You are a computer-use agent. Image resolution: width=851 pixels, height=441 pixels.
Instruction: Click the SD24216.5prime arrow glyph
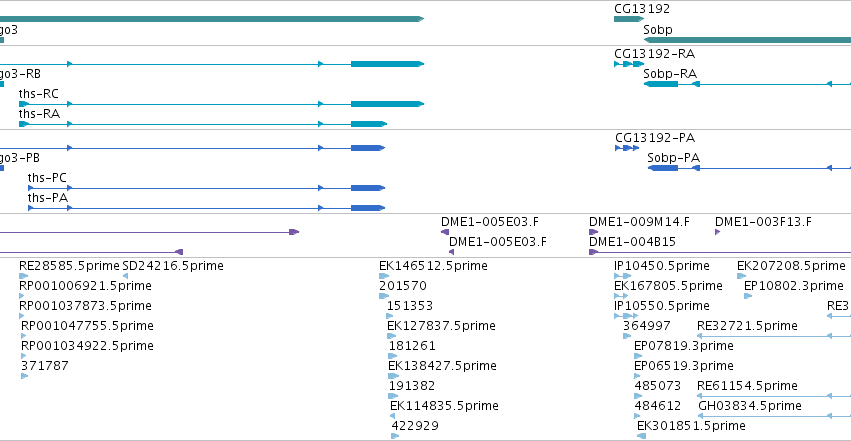[x=125, y=276]
